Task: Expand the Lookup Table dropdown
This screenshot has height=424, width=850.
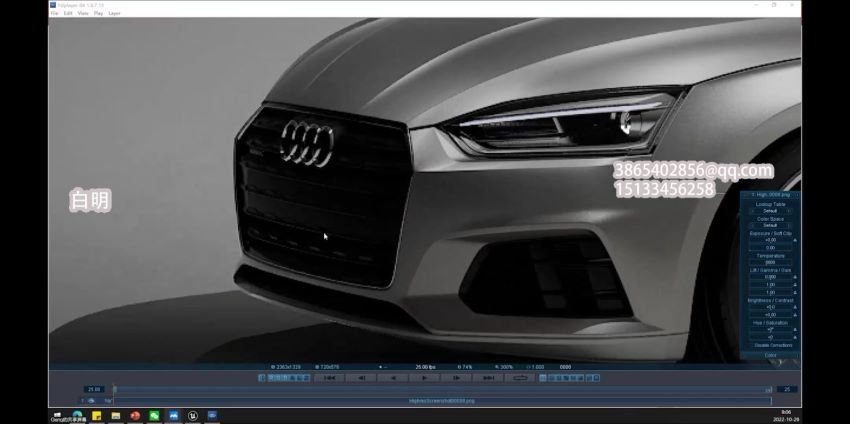Action: pyautogui.click(x=770, y=211)
